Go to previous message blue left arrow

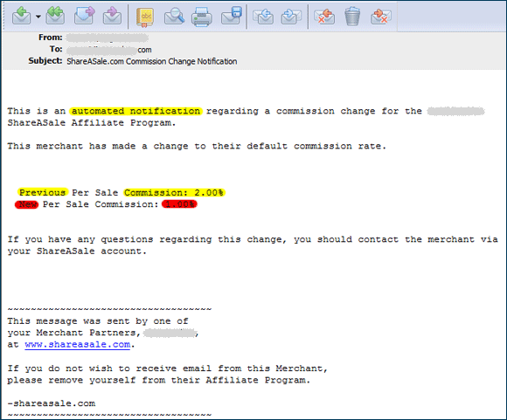coord(263,16)
